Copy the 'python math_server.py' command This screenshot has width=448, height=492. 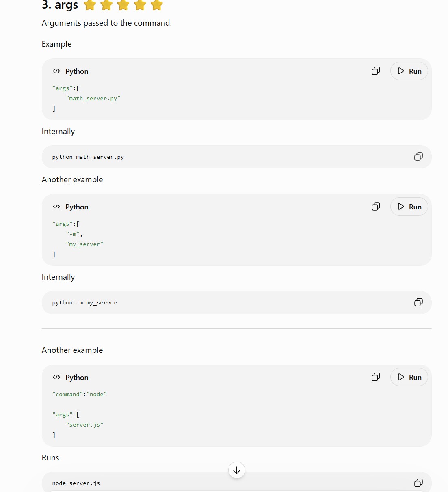tap(418, 157)
